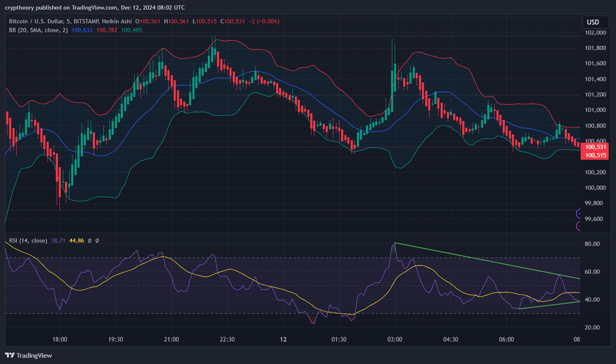
Task: Select the "BB (20, SMA, close, 2)" indicator legend
Action: (x=38, y=30)
